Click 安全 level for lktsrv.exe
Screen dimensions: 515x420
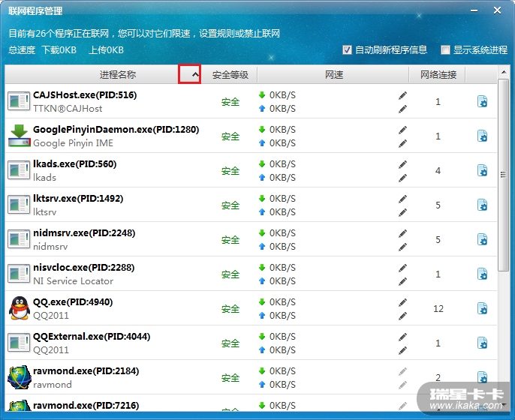click(230, 205)
